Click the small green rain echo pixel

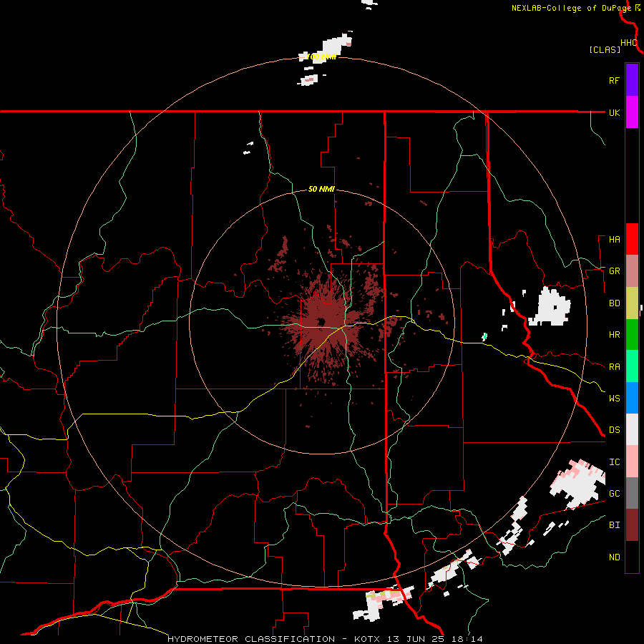click(484, 337)
